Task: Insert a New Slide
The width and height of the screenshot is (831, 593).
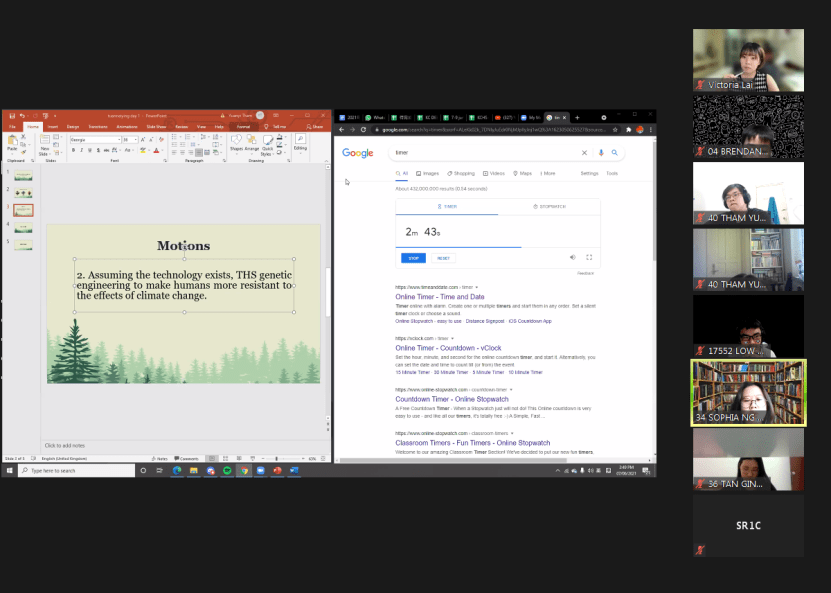Action: pyautogui.click(x=45, y=145)
